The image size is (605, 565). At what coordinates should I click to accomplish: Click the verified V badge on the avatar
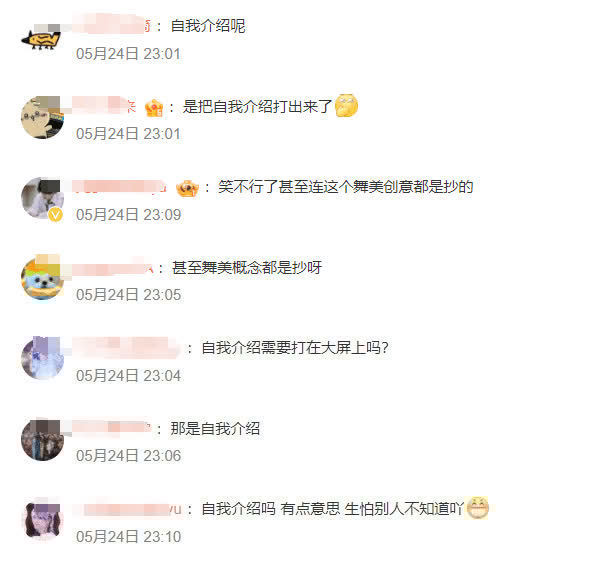tap(56, 214)
